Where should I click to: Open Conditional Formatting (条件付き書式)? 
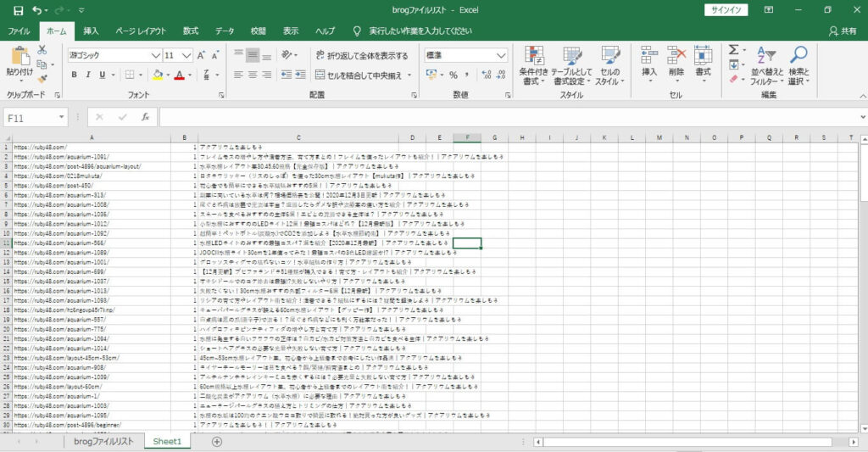tap(534, 64)
